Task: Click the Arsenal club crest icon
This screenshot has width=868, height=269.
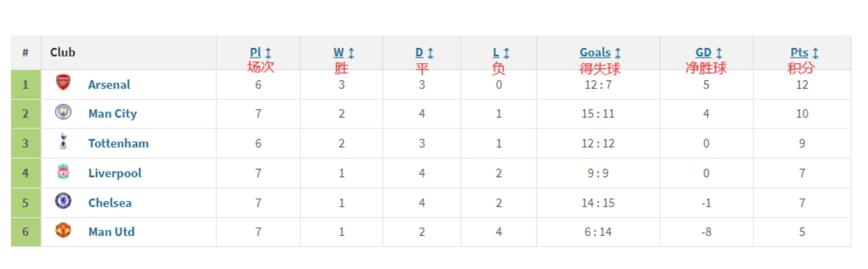Action: tap(63, 84)
